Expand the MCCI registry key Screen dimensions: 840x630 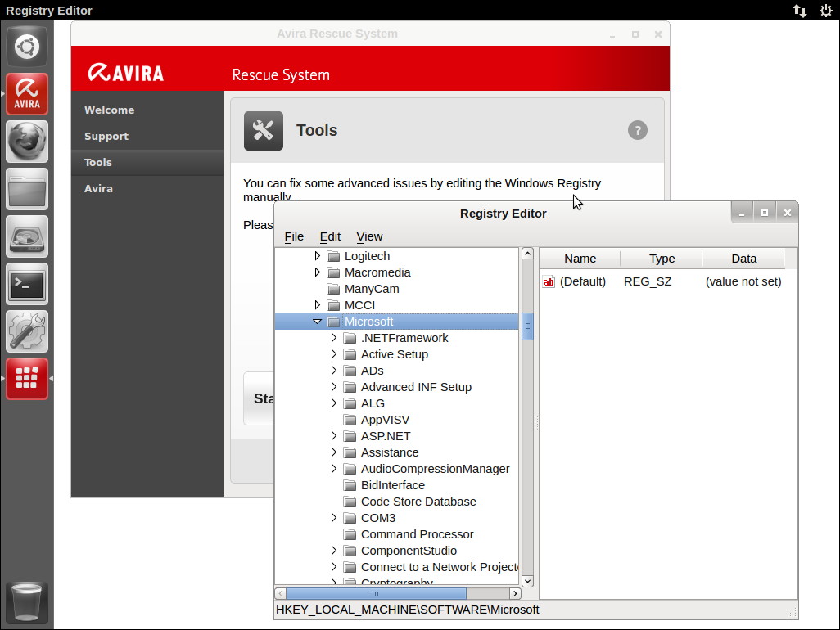tap(317, 305)
